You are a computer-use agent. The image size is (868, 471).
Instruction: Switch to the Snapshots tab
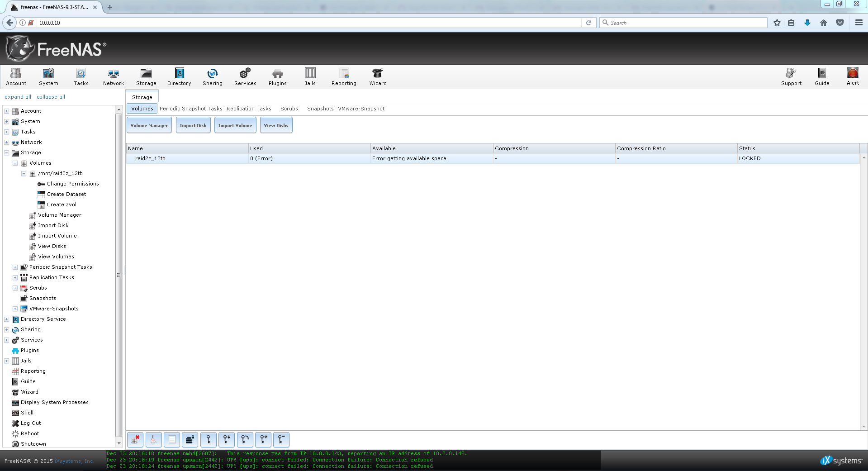(320, 109)
